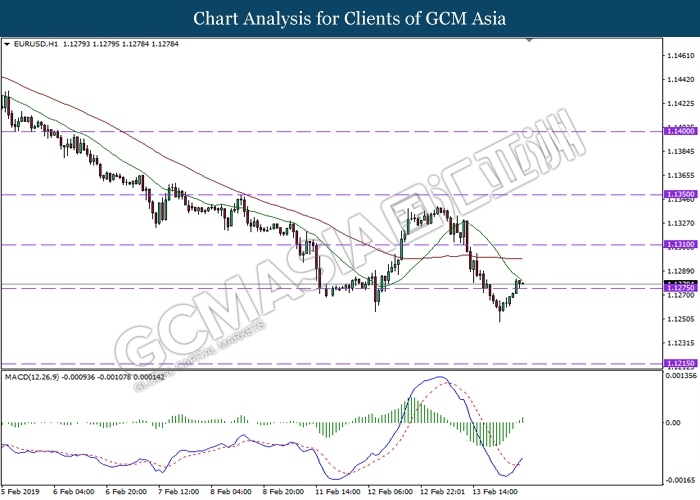Click the 5 Feb 2019 date label
Image resolution: width=700 pixels, height=500 pixels.
coord(20,492)
